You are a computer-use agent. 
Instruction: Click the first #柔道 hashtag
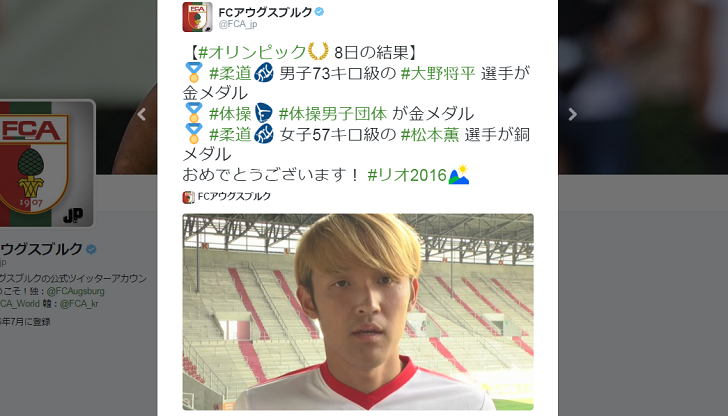230,73
